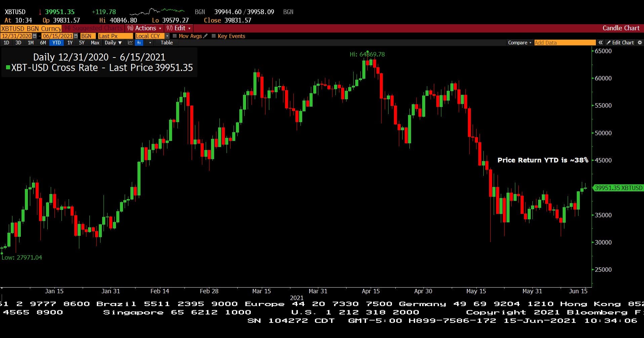Enable the Mov Avgs checkbox

(174, 36)
